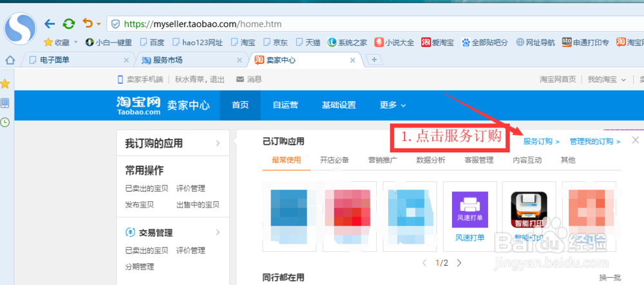The image size is (644, 285).
Task: Open 消息 messages link
Action: click(249, 79)
